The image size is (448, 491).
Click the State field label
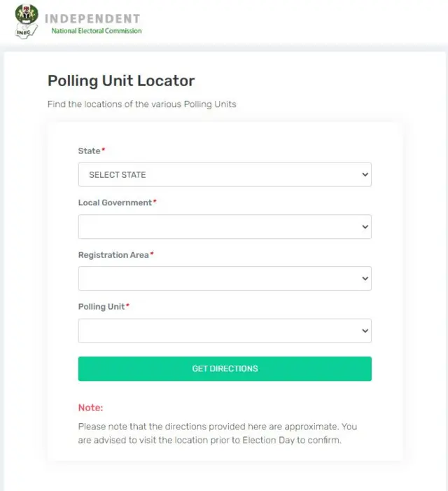click(x=90, y=151)
